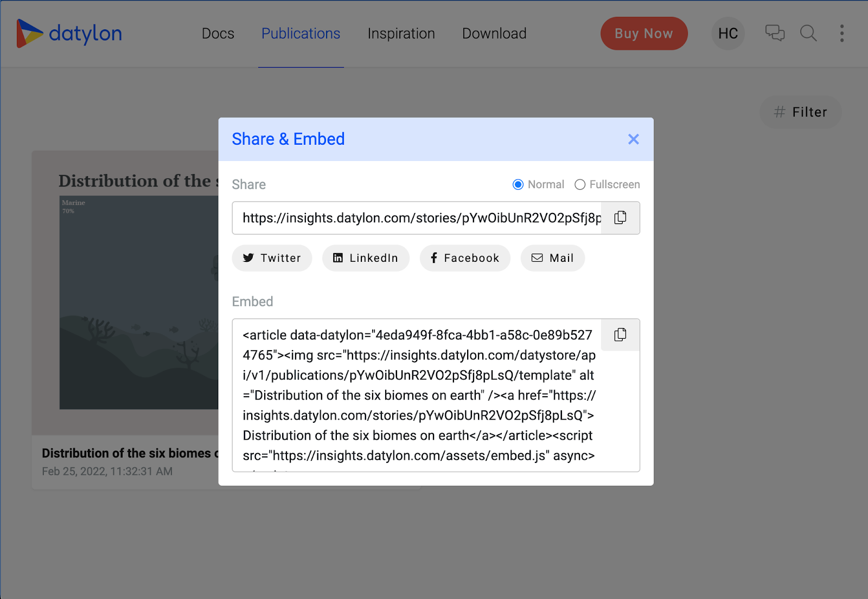Open the Docs page
The height and width of the screenshot is (599, 868).
(218, 34)
